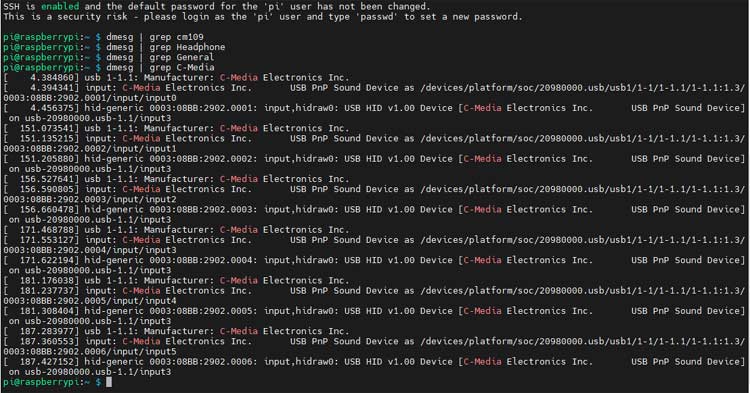Click the 0003:08BB:2902.0005/input/input4 path line

point(89,301)
